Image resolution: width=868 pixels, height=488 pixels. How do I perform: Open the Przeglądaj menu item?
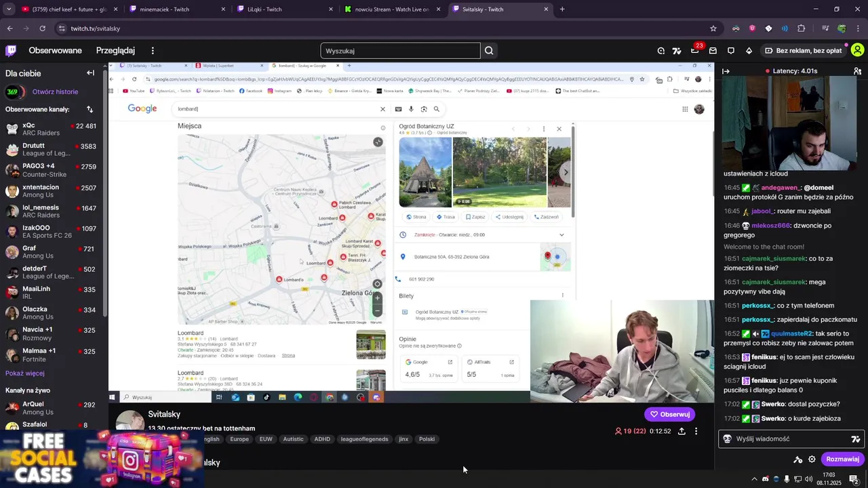[x=115, y=51]
